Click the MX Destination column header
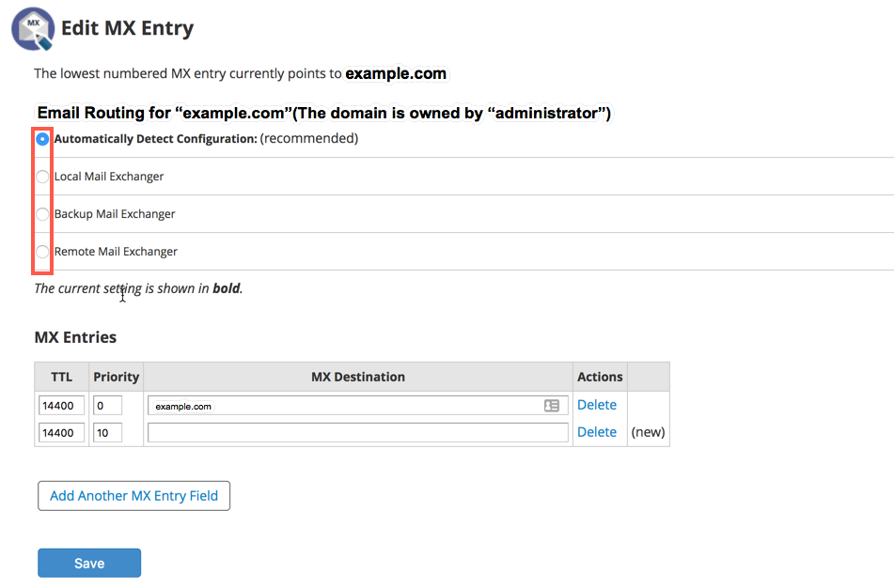Viewport: 894px width, 588px height. click(358, 377)
